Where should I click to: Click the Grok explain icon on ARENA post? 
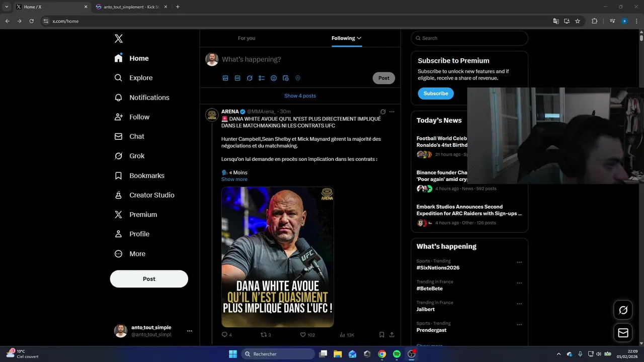click(383, 112)
